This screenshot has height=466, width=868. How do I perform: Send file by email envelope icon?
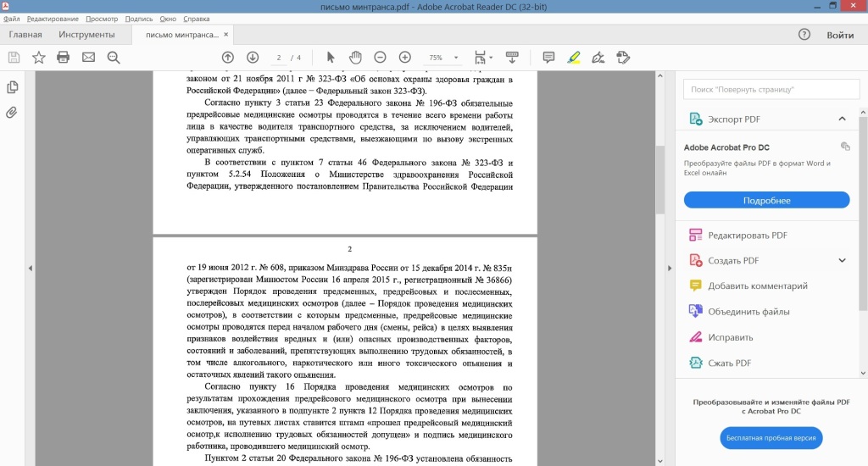click(88, 58)
